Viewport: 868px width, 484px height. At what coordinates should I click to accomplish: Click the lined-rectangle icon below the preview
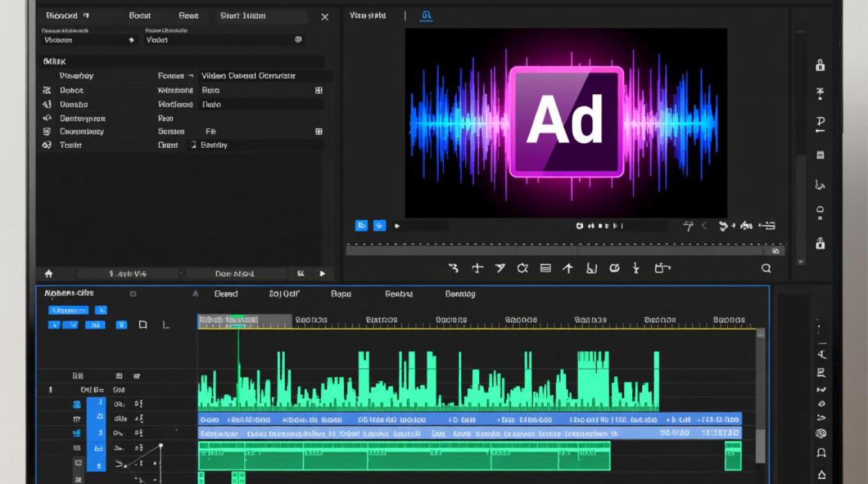[x=545, y=268]
